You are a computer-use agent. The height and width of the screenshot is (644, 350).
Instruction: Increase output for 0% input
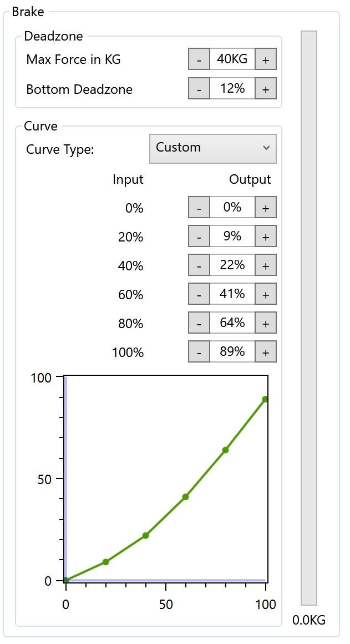(266, 208)
